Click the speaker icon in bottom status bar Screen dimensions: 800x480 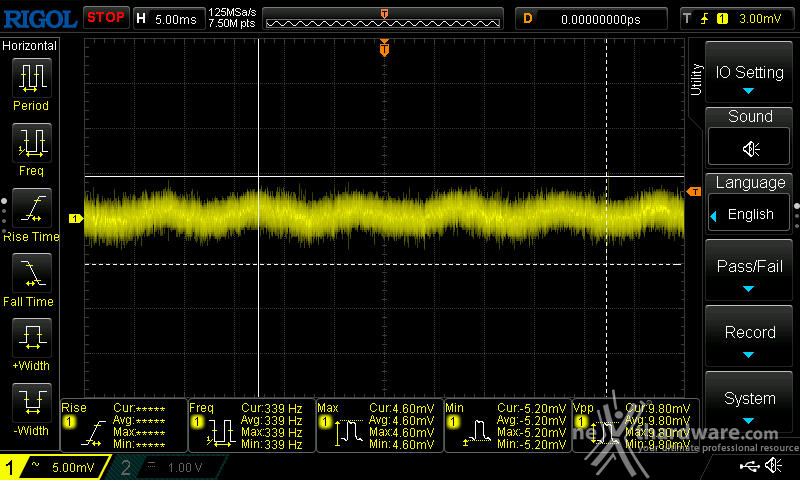(x=774, y=465)
